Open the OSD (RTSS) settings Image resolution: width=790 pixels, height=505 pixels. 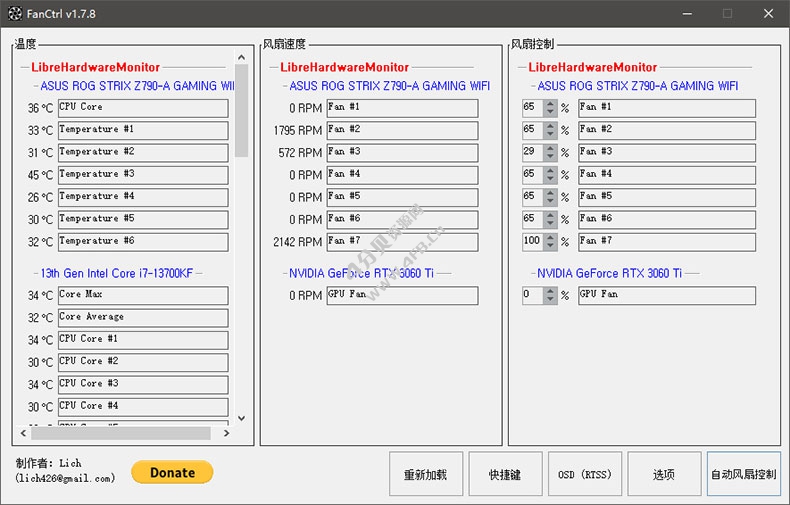[x=585, y=474]
